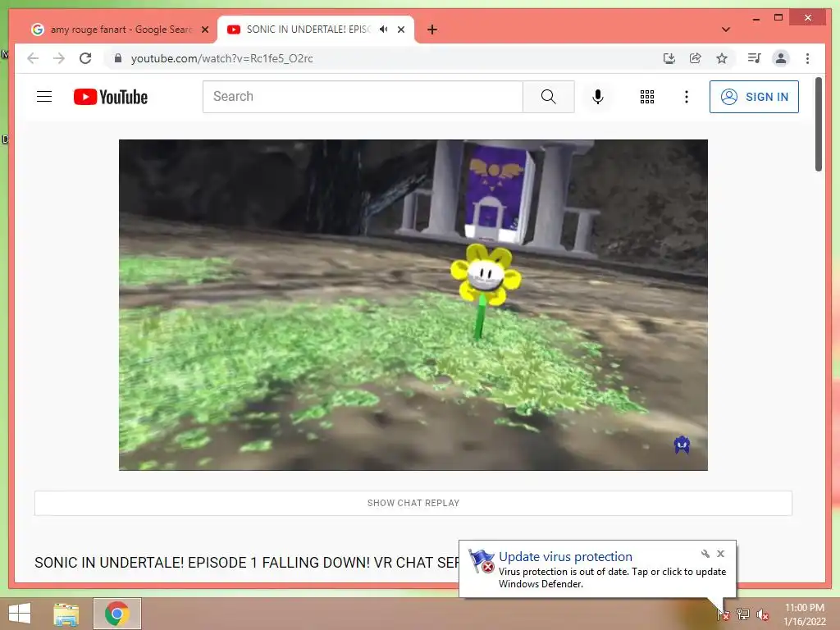Open File Explorer from the taskbar
The width and height of the screenshot is (840, 630).
pos(66,614)
